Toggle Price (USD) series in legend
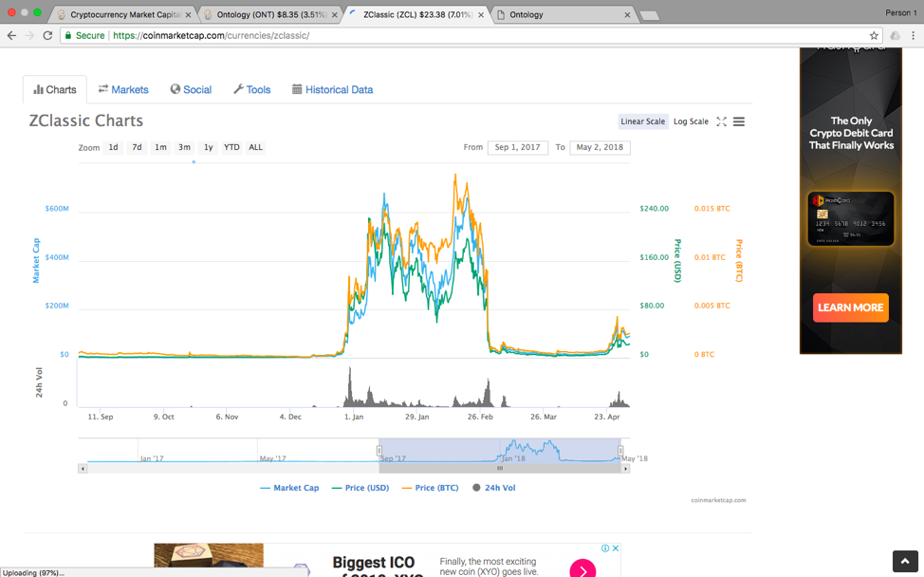 [360, 488]
